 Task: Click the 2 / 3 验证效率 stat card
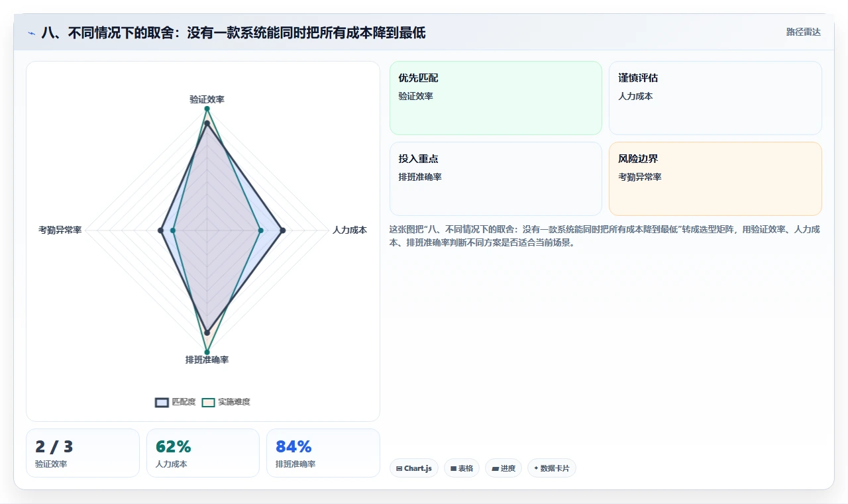click(83, 453)
